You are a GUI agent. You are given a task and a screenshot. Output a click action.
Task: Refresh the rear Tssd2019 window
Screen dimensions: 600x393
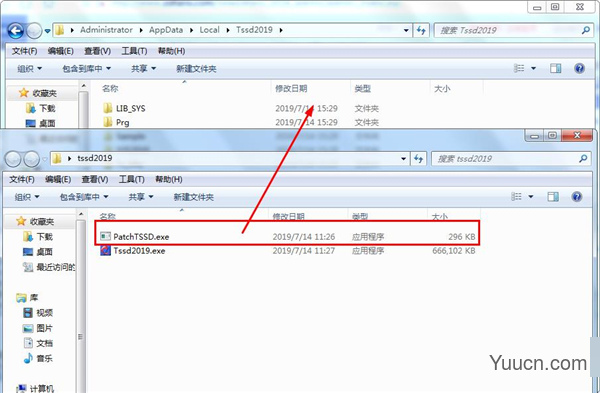[421, 30]
